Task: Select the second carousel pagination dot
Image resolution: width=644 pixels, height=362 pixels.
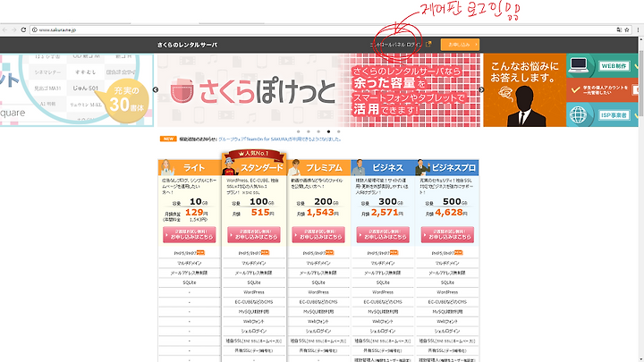Action: [x=309, y=131]
